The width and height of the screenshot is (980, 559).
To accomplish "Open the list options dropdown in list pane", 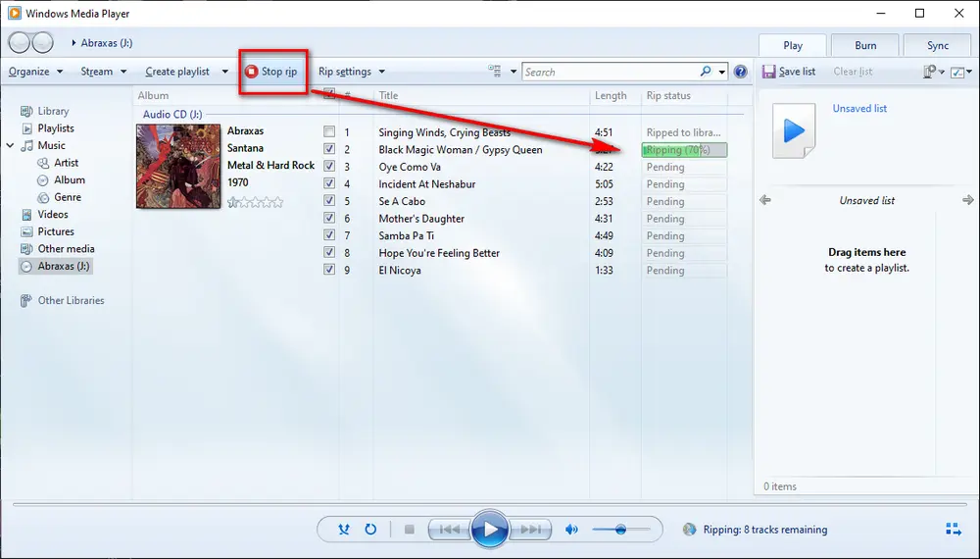I will [934, 72].
